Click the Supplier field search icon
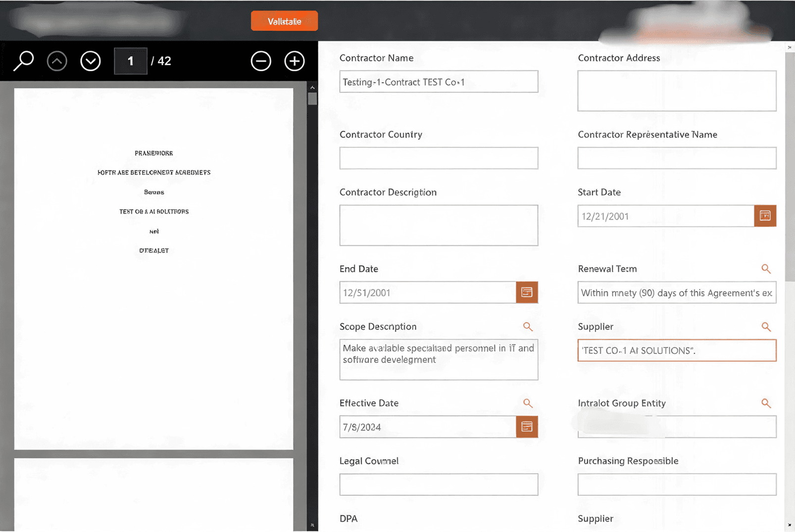This screenshot has height=532, width=795. (x=766, y=327)
